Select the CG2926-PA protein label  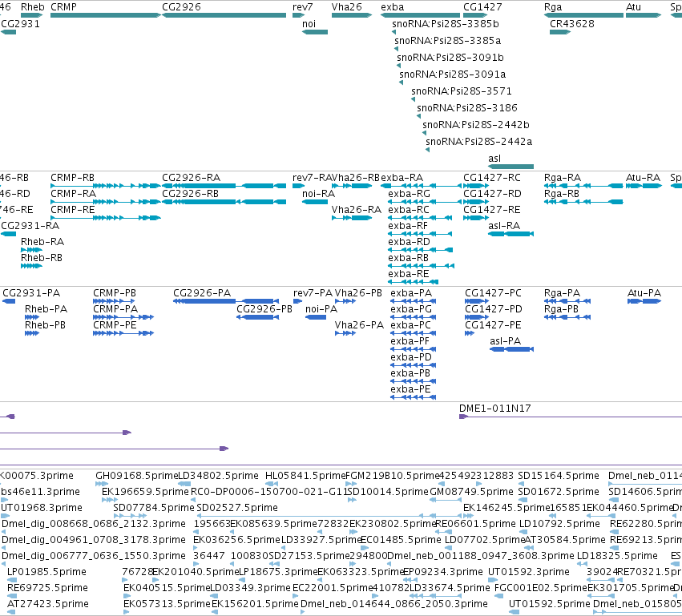[x=202, y=293]
